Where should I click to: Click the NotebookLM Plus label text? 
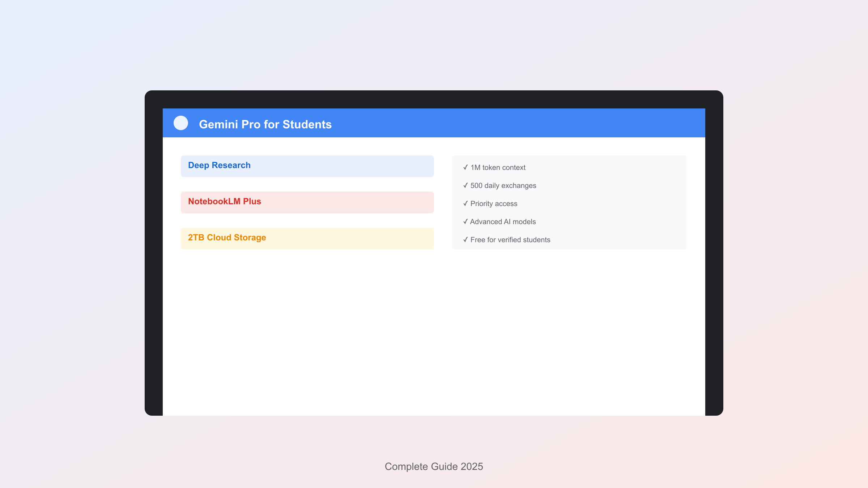(224, 201)
